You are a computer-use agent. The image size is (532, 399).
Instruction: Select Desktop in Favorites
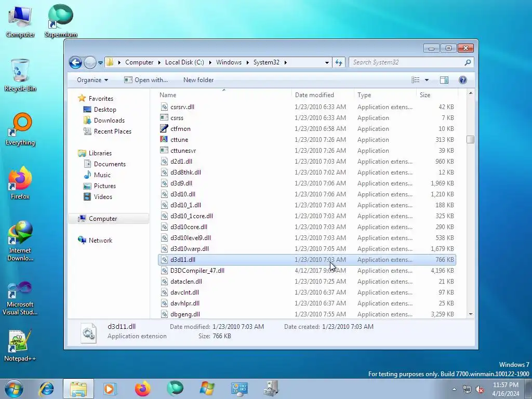tap(100, 110)
